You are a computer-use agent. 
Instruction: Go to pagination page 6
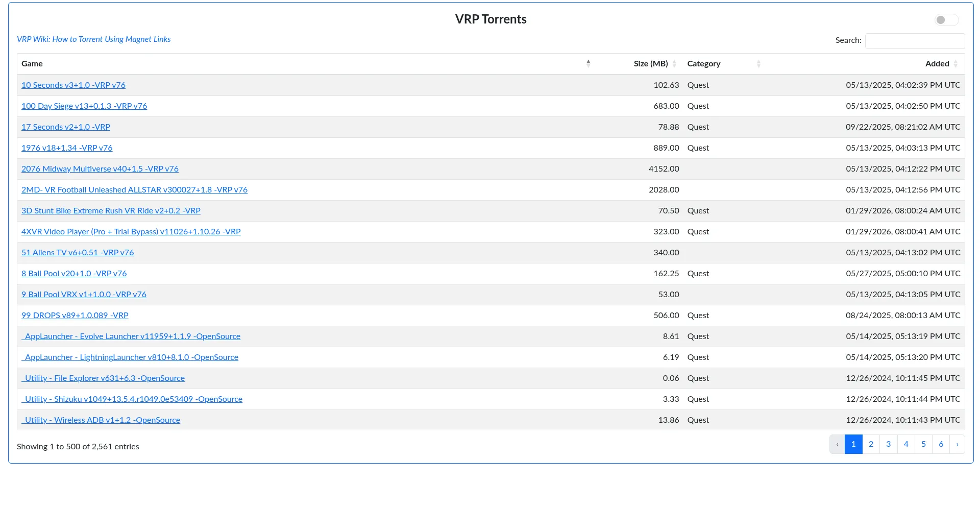point(941,444)
